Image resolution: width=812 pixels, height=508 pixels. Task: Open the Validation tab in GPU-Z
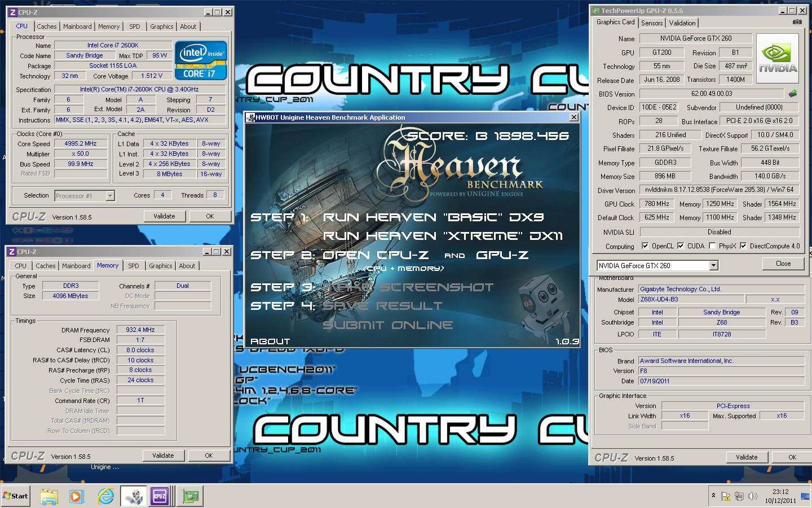pos(682,23)
